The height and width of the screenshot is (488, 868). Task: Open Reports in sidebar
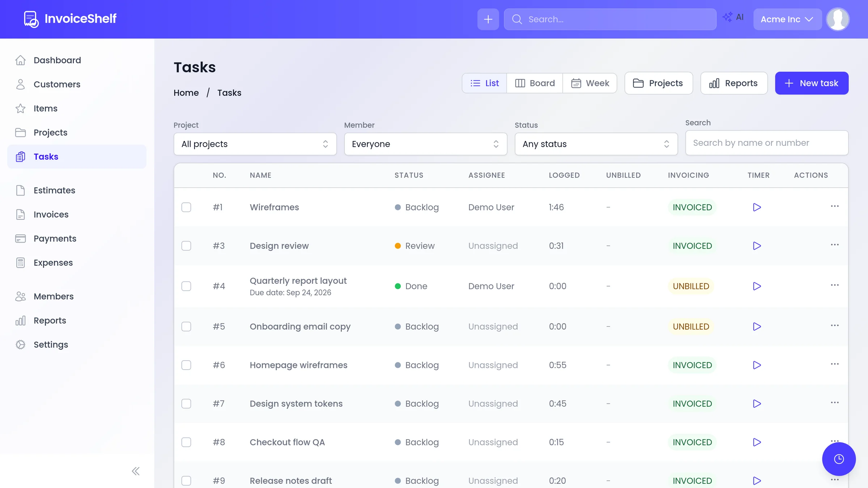[x=77, y=321]
